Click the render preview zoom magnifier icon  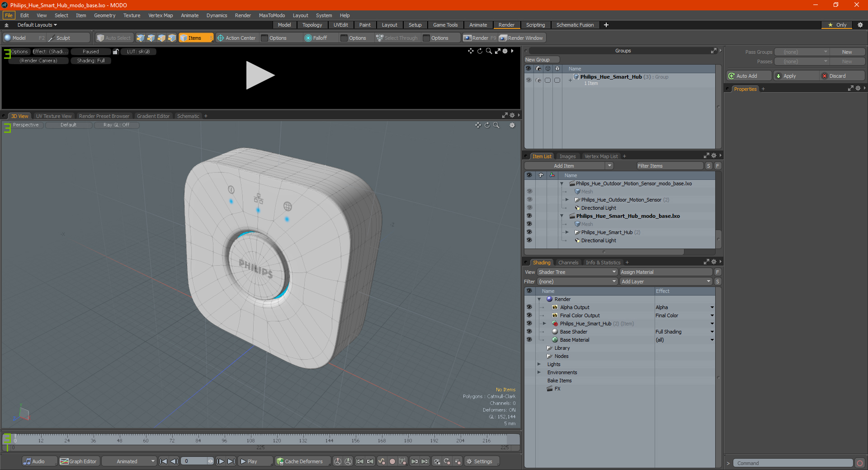(x=489, y=51)
